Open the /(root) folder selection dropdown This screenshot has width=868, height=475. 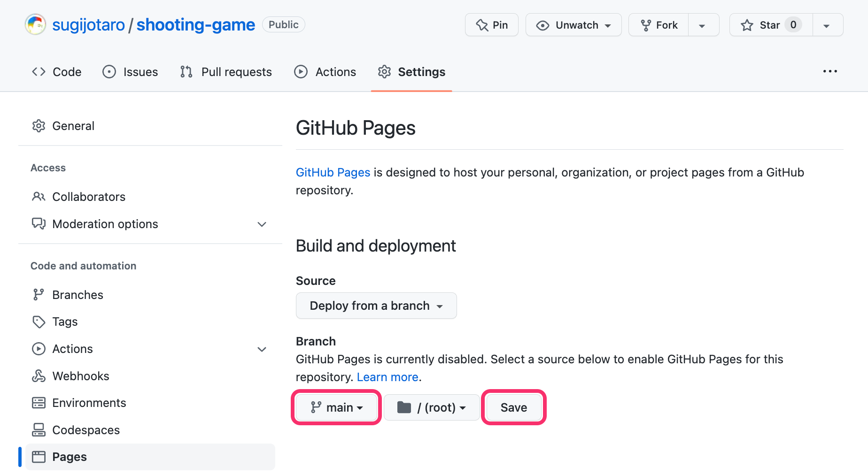[x=431, y=407]
